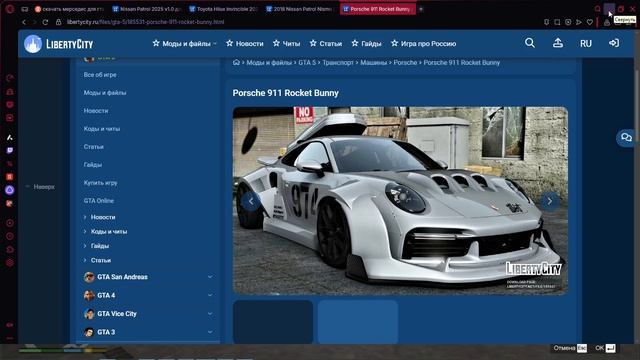Screen dimensions: 640x360
Task: Select Porsche 911 Rocket Bunny tab
Action: point(378,9)
